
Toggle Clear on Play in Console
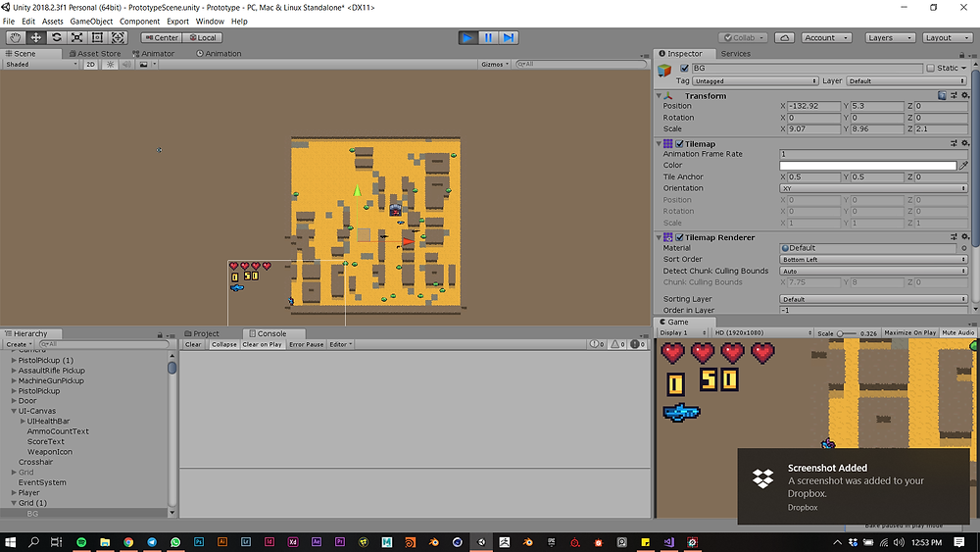click(x=262, y=344)
